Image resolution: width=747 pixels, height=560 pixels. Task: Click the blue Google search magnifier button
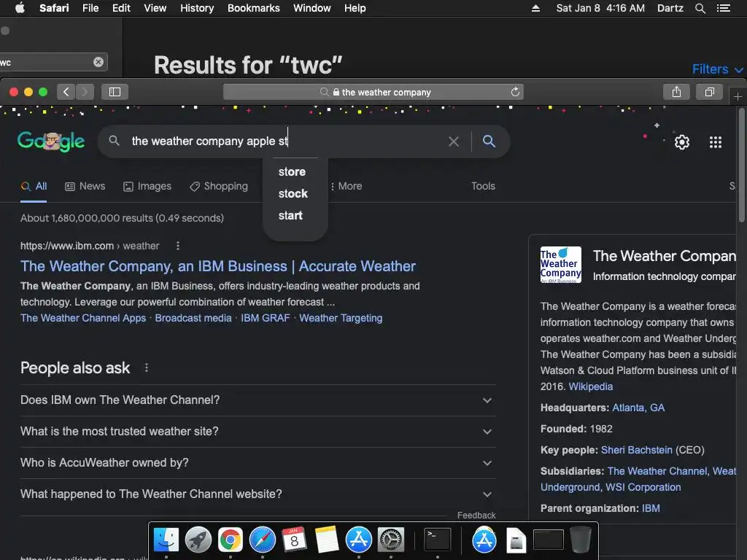pyautogui.click(x=489, y=141)
